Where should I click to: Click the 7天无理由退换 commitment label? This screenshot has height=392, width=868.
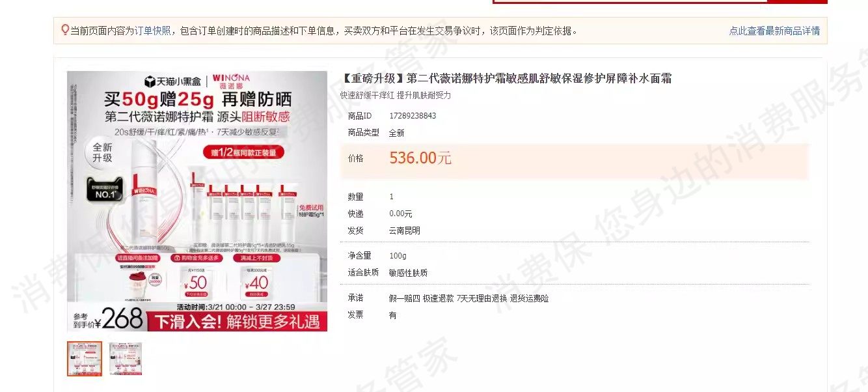click(481, 298)
